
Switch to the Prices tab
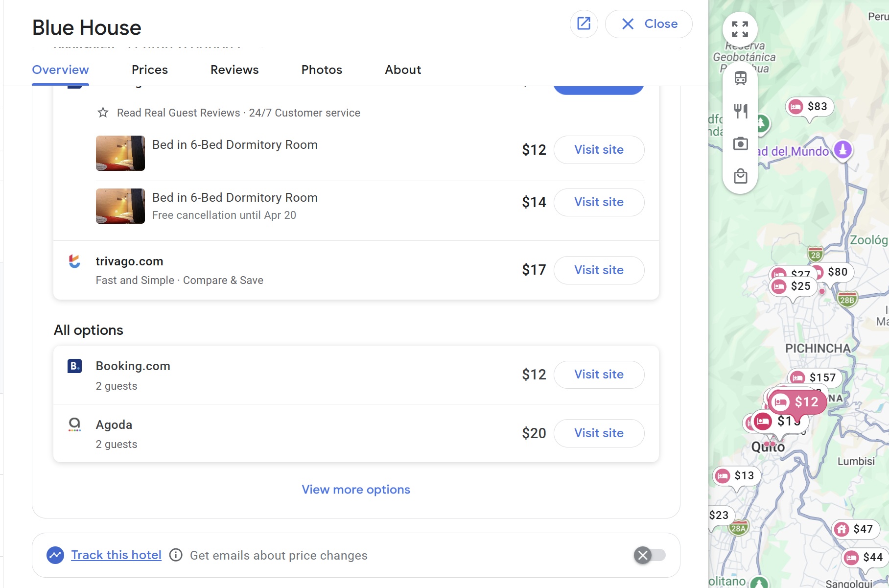(149, 70)
